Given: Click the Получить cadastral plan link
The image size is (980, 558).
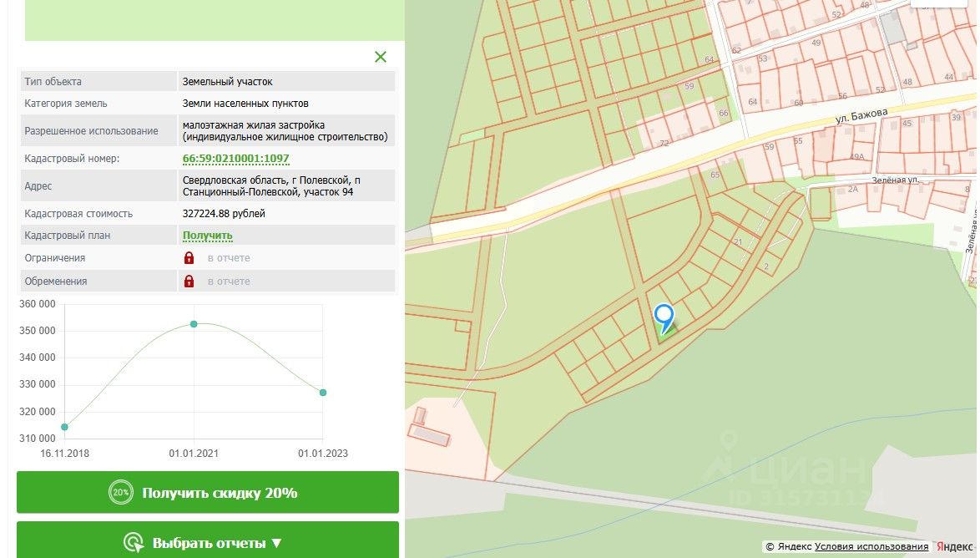Looking at the screenshot, I should [x=207, y=236].
